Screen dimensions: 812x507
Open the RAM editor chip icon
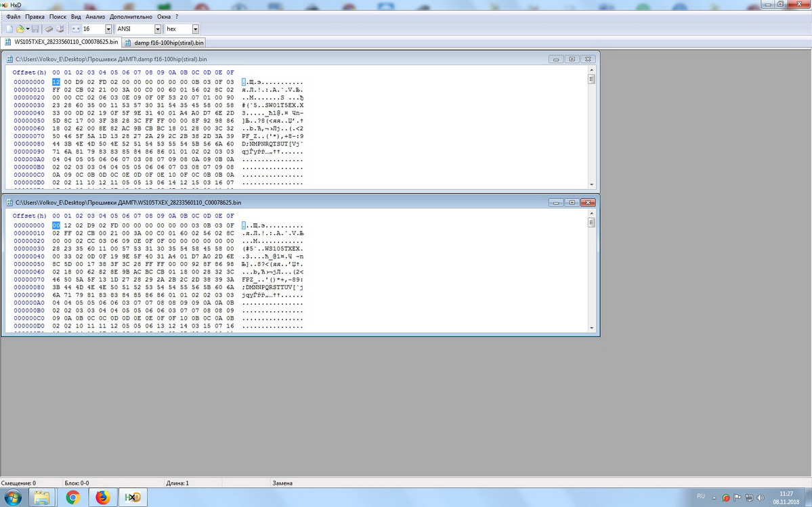coord(49,29)
